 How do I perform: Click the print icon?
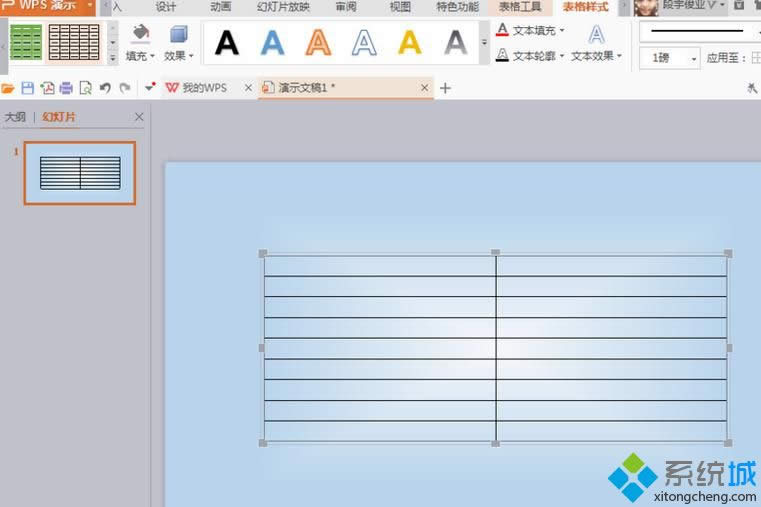click(66, 88)
